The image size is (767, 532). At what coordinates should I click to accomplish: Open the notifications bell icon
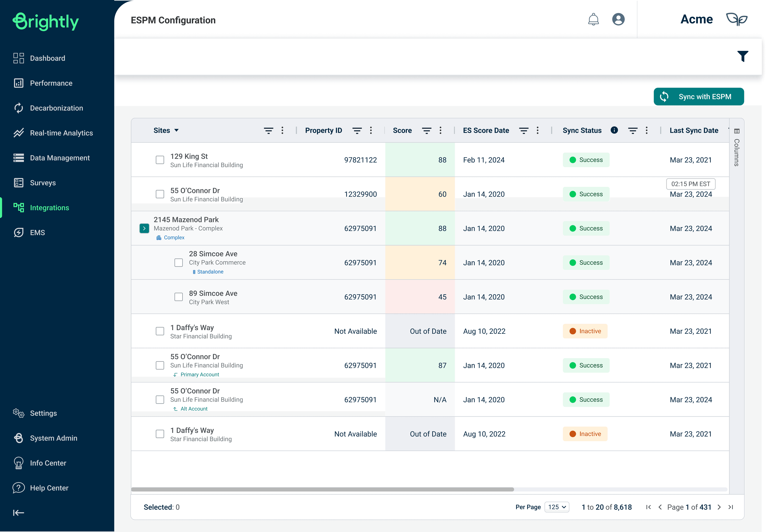click(593, 19)
